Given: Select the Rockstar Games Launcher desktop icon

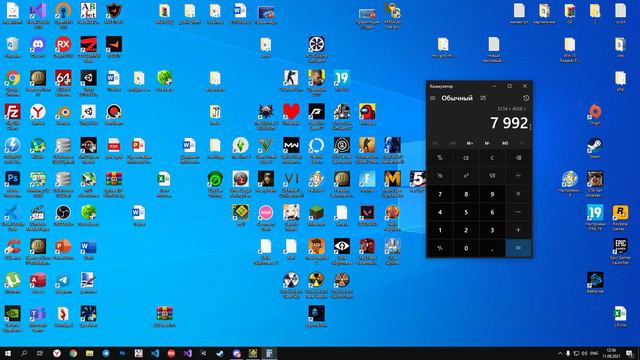Looking at the screenshot, I should point(620,218).
